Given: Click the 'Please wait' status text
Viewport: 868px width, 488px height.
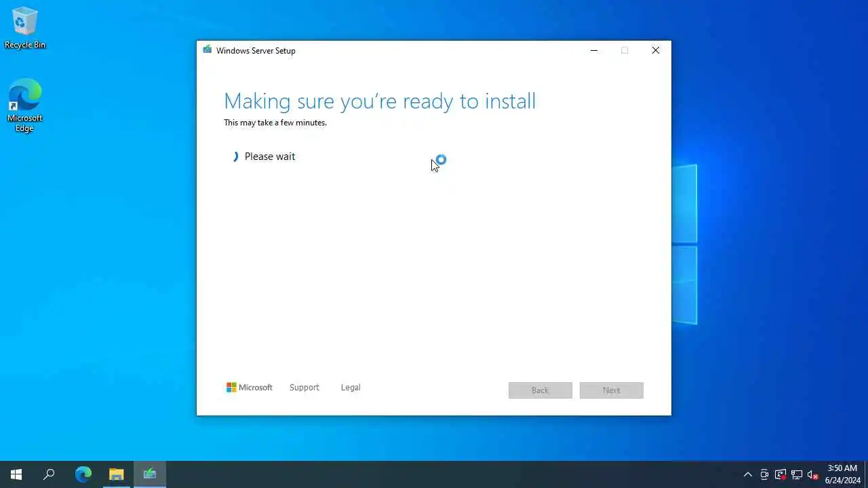Looking at the screenshot, I should (270, 157).
